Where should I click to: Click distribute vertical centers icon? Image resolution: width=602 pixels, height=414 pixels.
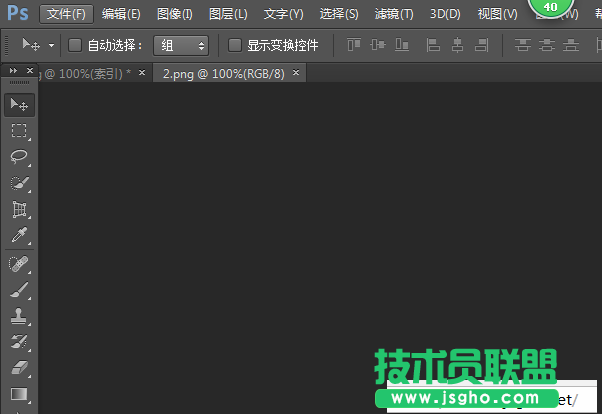tap(547, 45)
